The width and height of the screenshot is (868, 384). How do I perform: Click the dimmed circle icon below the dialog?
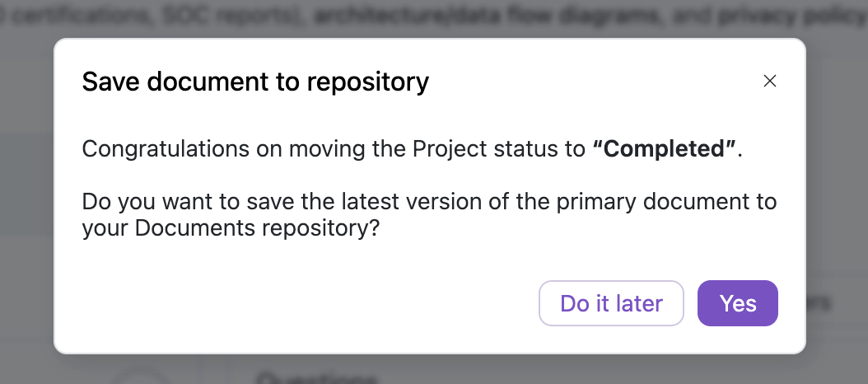140,377
